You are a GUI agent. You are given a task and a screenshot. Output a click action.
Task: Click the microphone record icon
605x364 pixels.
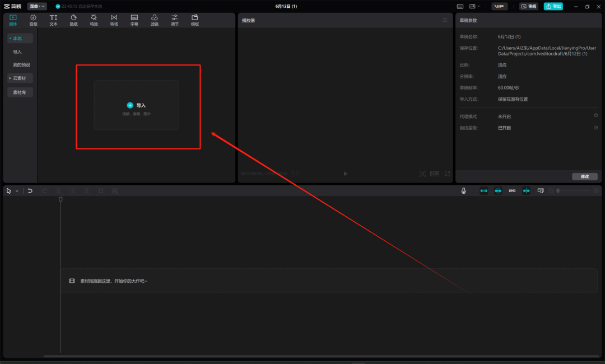463,191
